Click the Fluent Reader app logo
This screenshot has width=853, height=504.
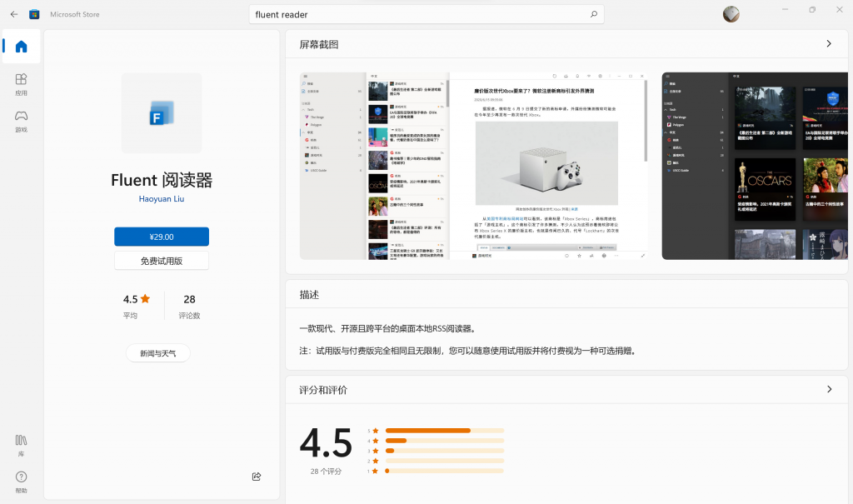click(x=162, y=112)
